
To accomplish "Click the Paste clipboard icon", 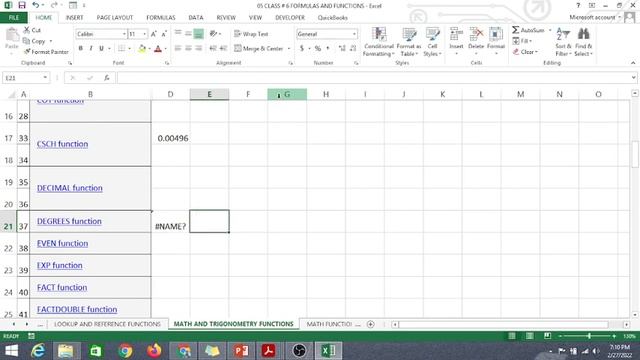I will (12, 35).
